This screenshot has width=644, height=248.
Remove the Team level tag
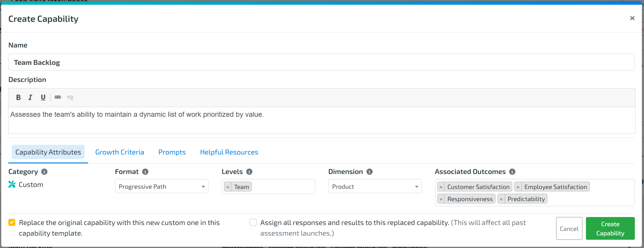pyautogui.click(x=228, y=187)
